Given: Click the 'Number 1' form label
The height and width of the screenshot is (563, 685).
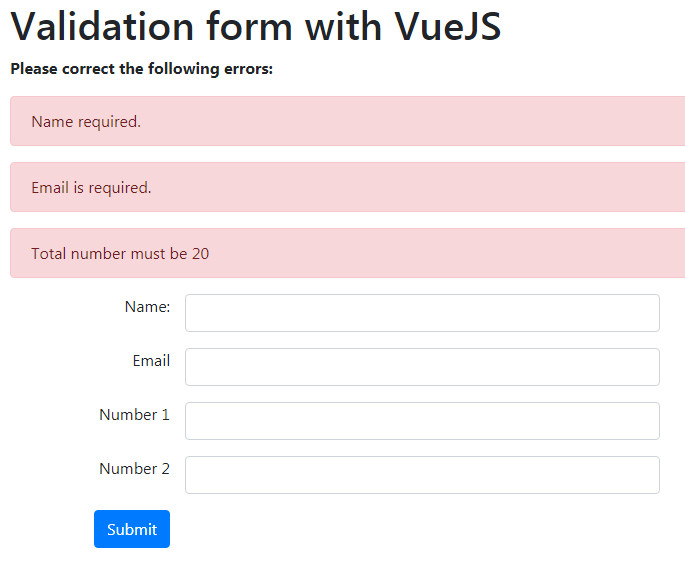Looking at the screenshot, I should click(x=135, y=414).
